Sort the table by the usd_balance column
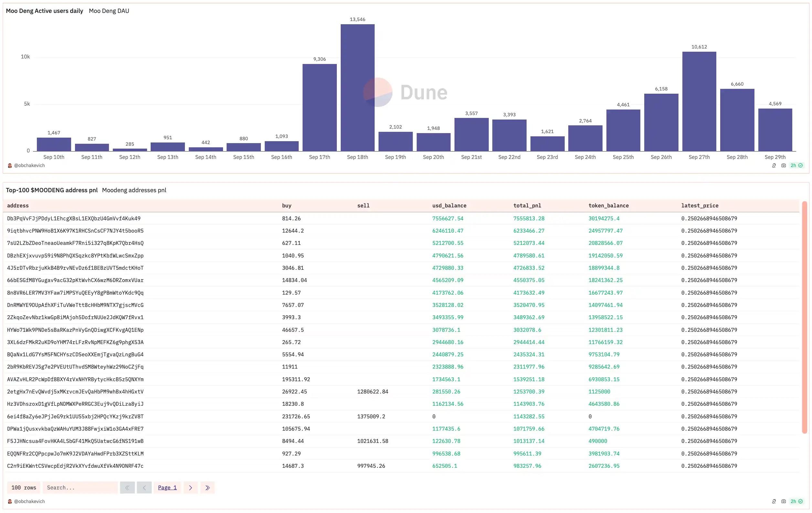This screenshot has width=812, height=513. pyautogui.click(x=449, y=205)
